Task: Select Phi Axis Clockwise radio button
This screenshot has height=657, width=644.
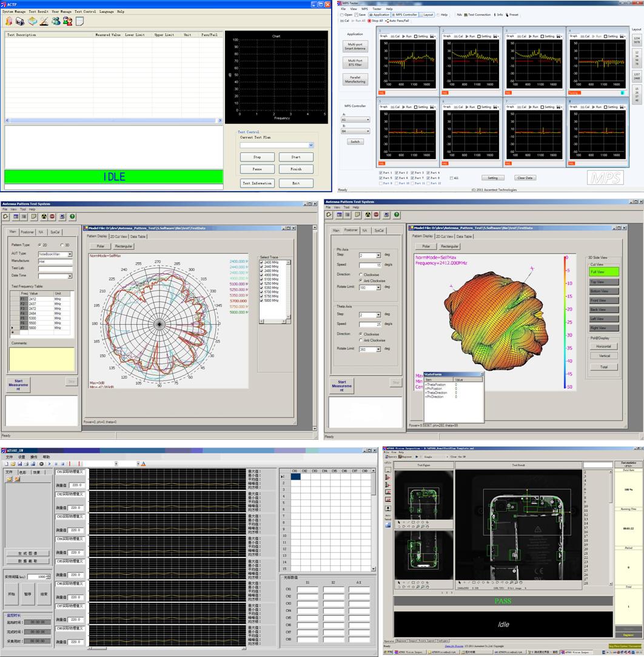Action: coord(361,275)
